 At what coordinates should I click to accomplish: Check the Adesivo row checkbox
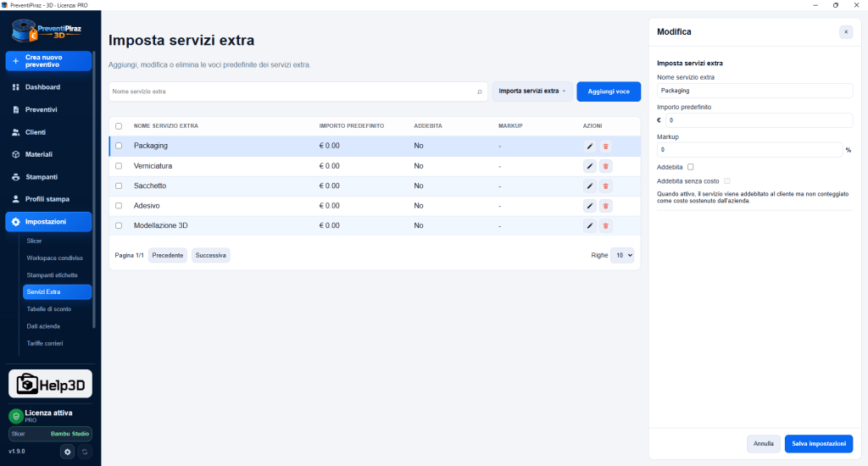pyautogui.click(x=119, y=206)
